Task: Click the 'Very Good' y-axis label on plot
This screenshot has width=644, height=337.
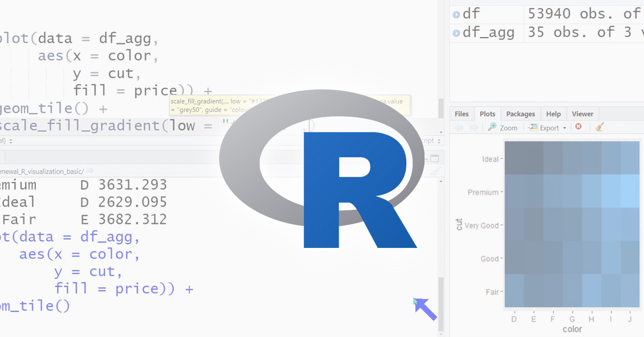Action: (482, 226)
